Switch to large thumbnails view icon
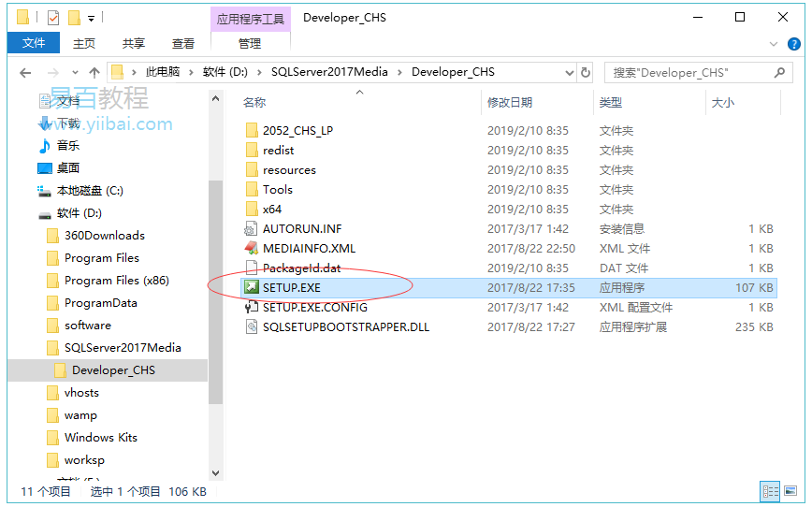 pos(790,490)
